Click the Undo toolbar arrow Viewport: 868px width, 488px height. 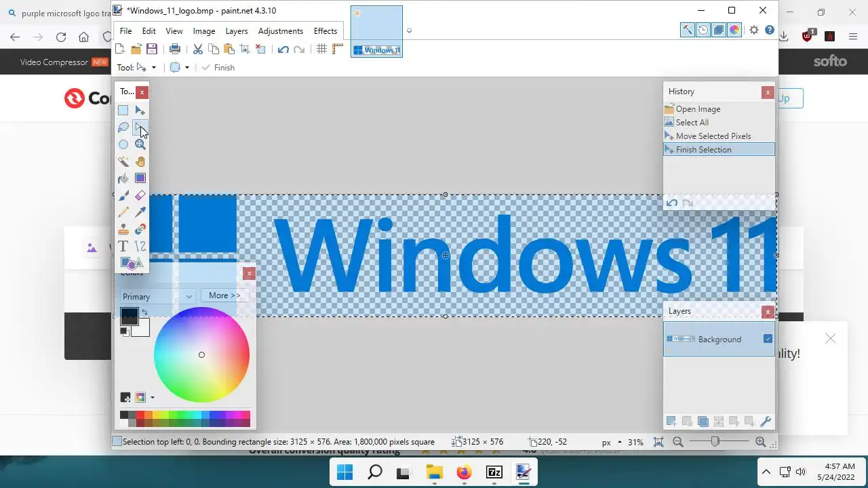[283, 49]
